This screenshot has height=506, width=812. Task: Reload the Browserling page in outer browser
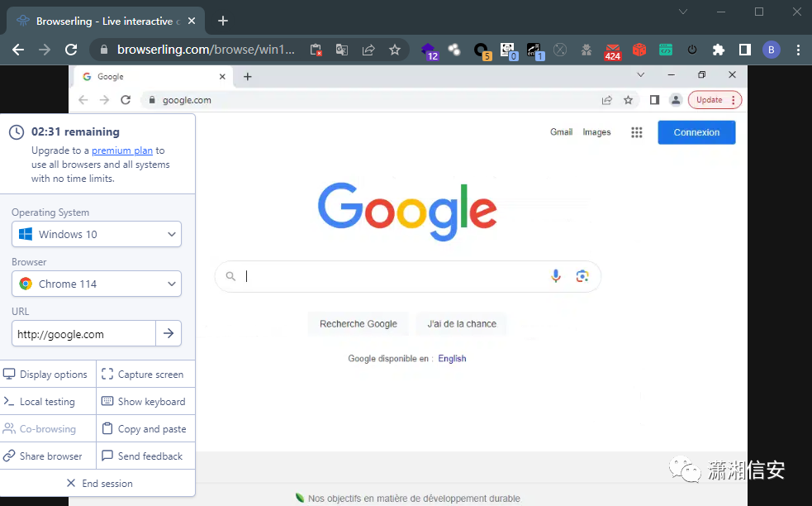click(x=71, y=50)
